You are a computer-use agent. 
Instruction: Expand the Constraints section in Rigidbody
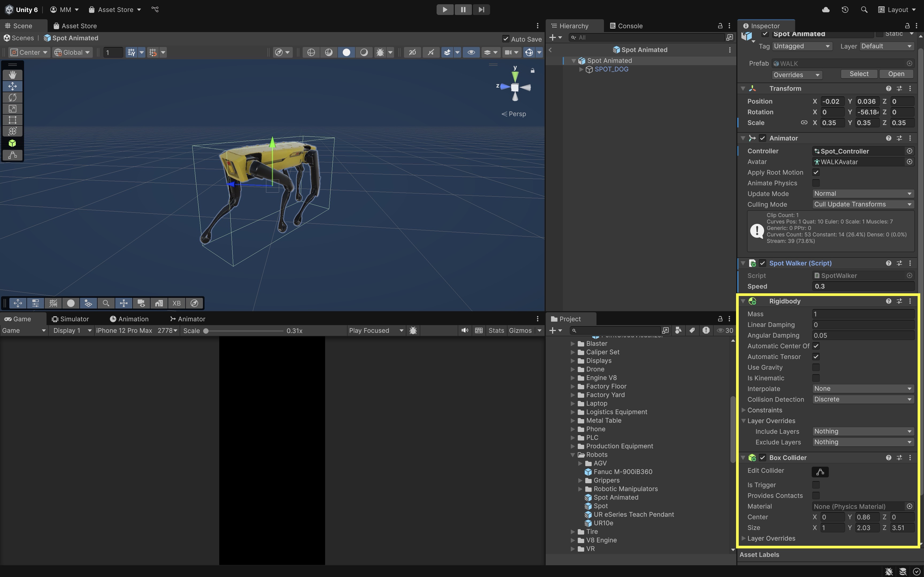(744, 410)
